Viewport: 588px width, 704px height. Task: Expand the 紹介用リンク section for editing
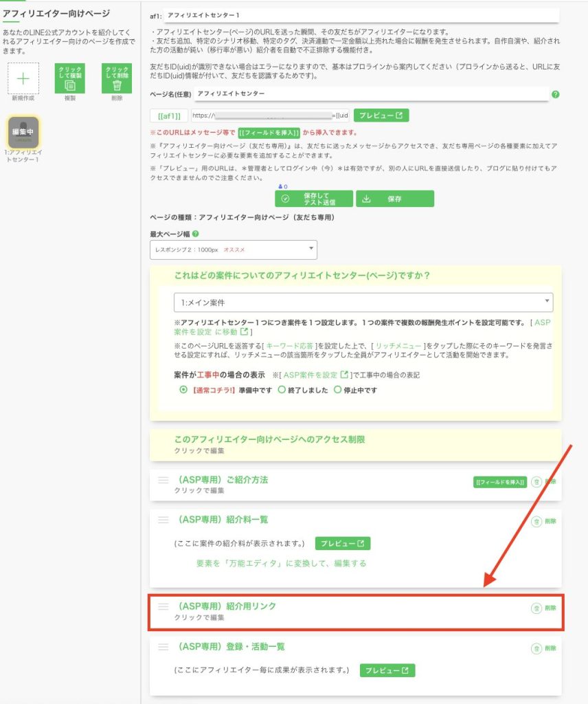coord(343,612)
